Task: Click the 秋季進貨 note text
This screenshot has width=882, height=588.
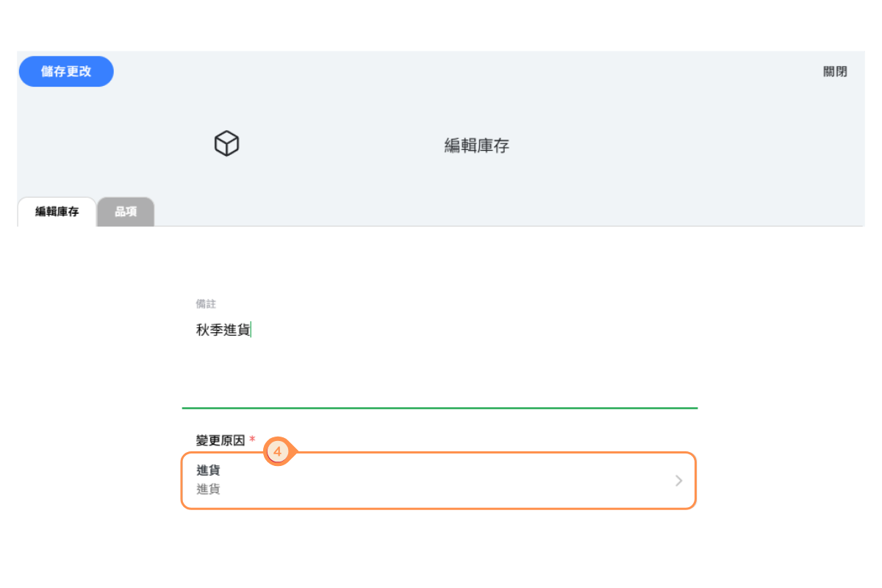Action: [223, 331]
